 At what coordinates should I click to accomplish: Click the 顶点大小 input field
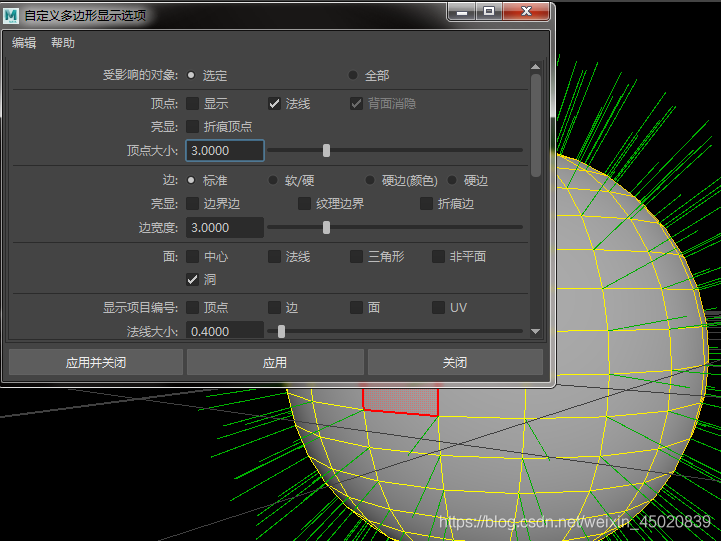(x=225, y=150)
